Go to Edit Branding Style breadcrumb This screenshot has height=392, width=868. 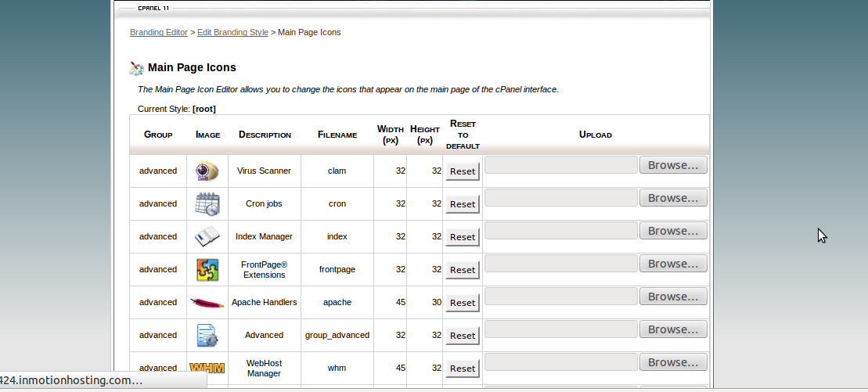click(x=232, y=32)
